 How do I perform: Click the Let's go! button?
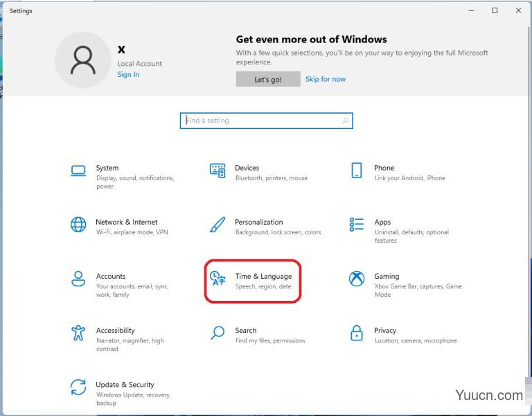click(268, 79)
